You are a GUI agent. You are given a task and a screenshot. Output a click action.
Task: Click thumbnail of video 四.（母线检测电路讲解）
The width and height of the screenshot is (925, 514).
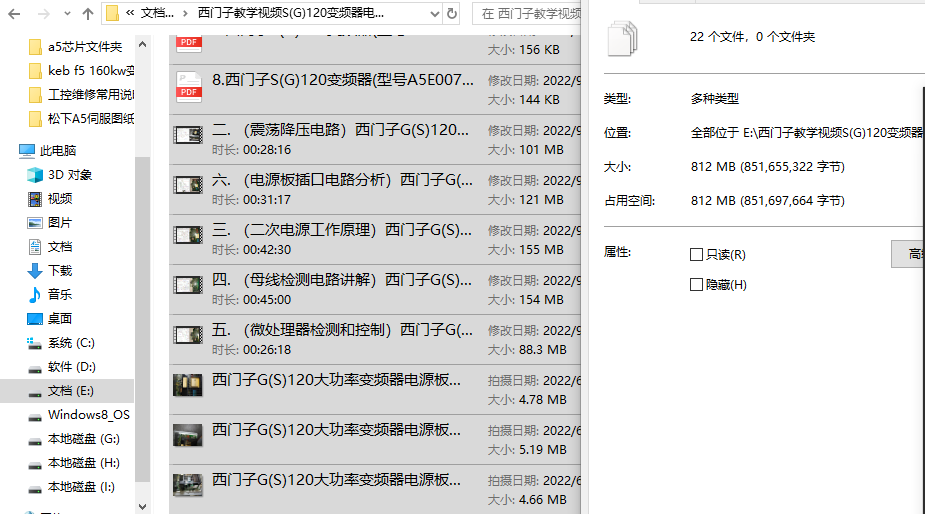pyautogui.click(x=188, y=286)
